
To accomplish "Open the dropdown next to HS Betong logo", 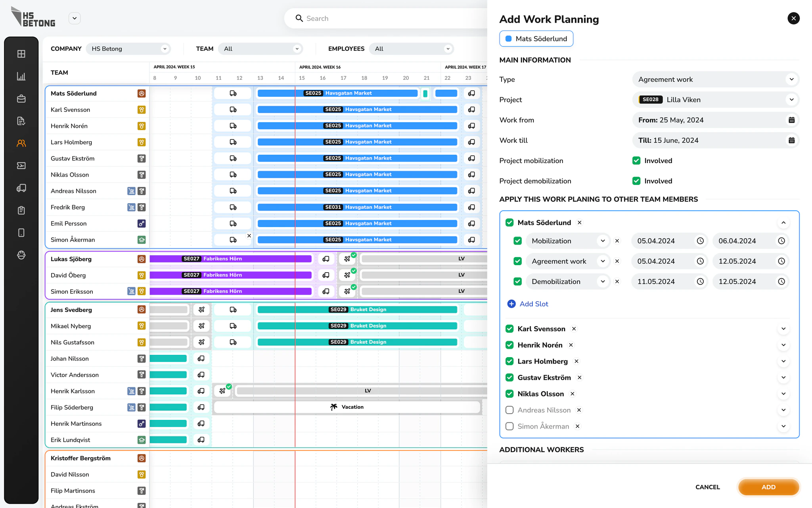I will [x=75, y=18].
